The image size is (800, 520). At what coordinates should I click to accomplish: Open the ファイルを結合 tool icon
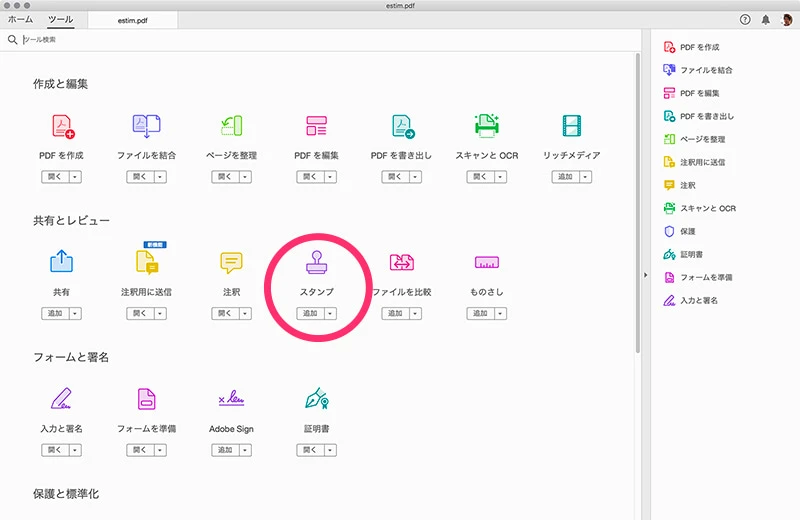tap(147, 126)
